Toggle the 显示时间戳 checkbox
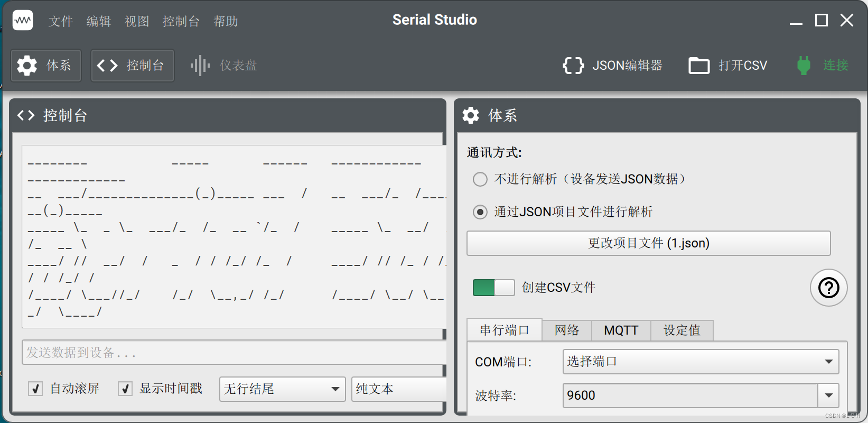The height and width of the screenshot is (423, 868). 125,389
